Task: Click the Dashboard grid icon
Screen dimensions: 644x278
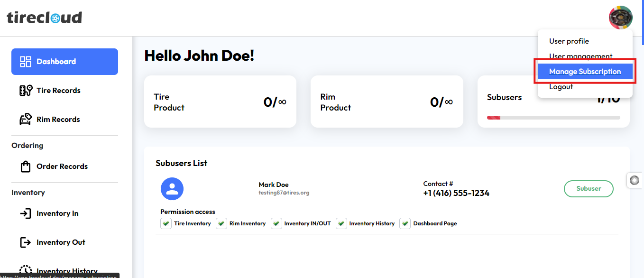Action: pos(26,62)
